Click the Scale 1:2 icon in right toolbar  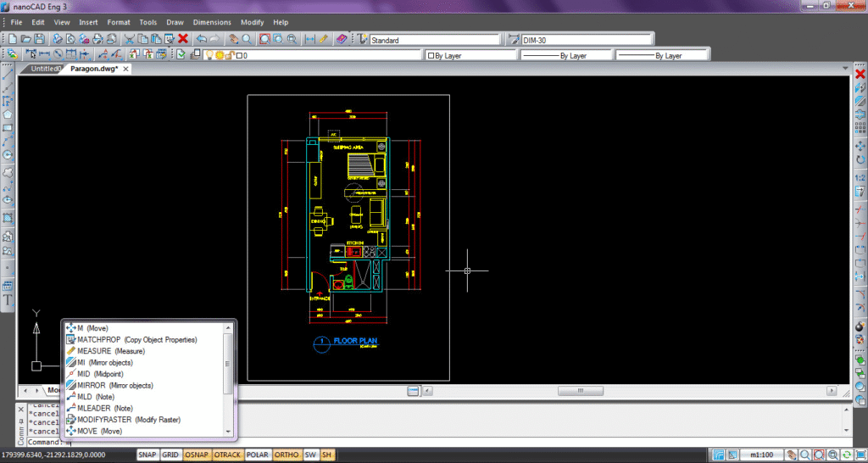[860, 178]
